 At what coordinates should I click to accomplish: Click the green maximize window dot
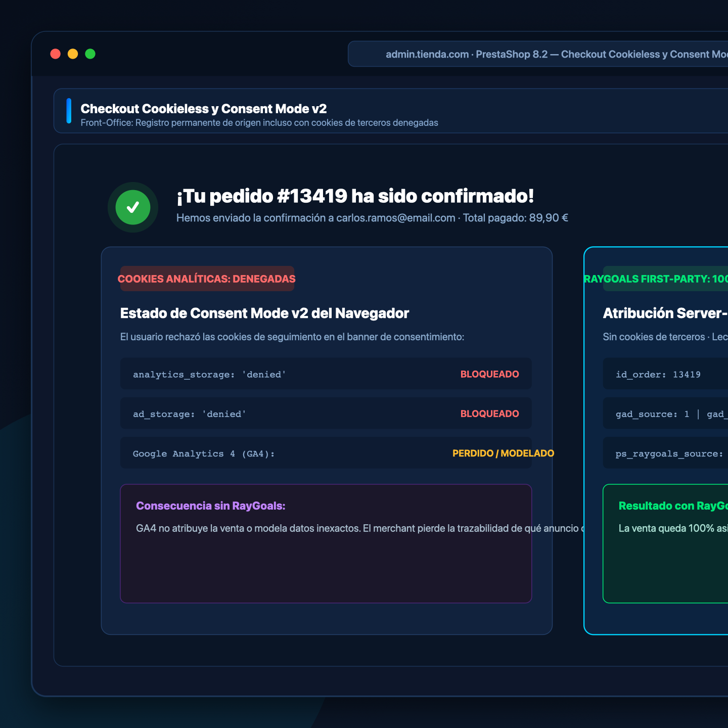90,54
